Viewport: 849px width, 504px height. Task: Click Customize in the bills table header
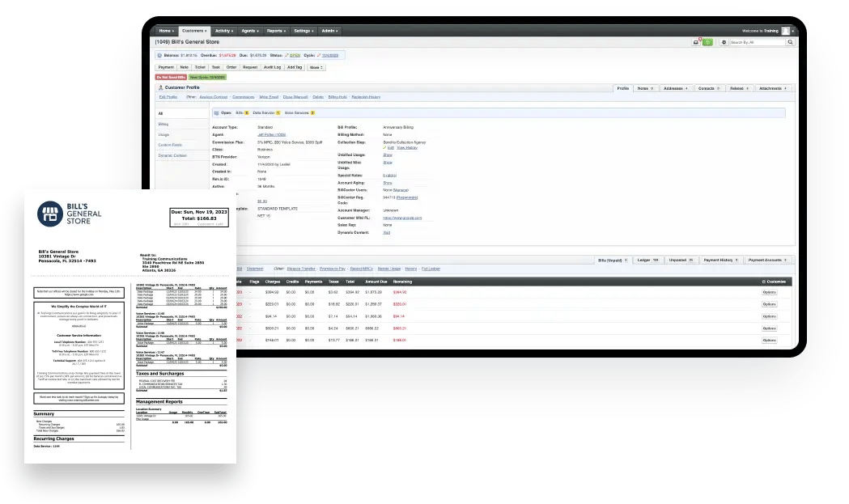point(774,282)
